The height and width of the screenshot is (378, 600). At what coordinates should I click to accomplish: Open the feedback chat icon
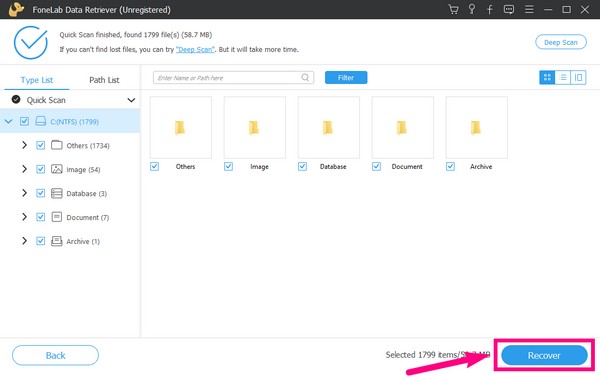pyautogui.click(x=509, y=10)
